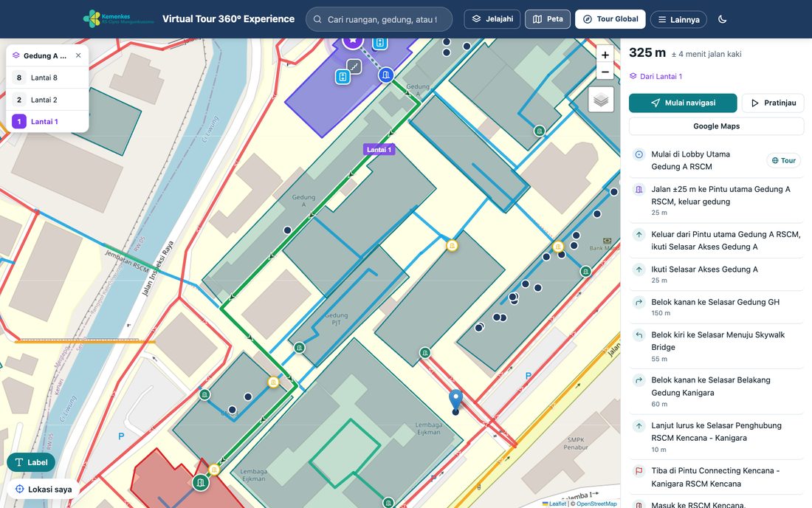Screen dimensions: 812x508
Task: Open the map layers control
Action: [x=601, y=100]
